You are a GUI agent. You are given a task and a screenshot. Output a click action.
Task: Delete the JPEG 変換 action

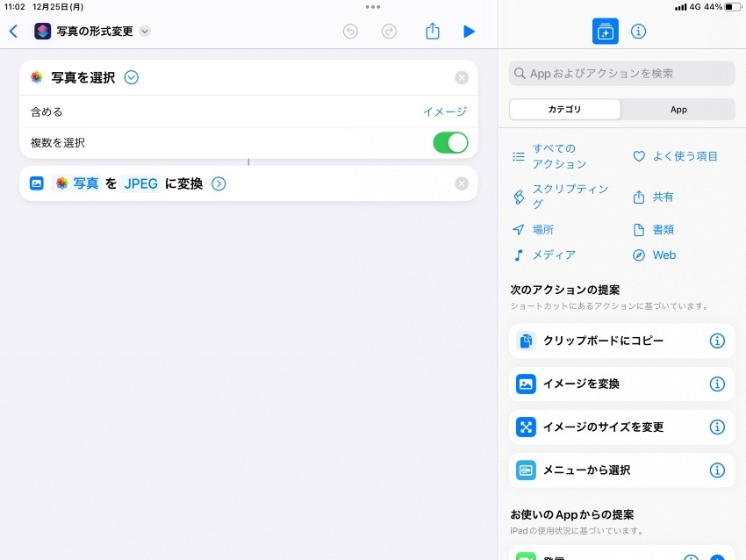(x=462, y=183)
